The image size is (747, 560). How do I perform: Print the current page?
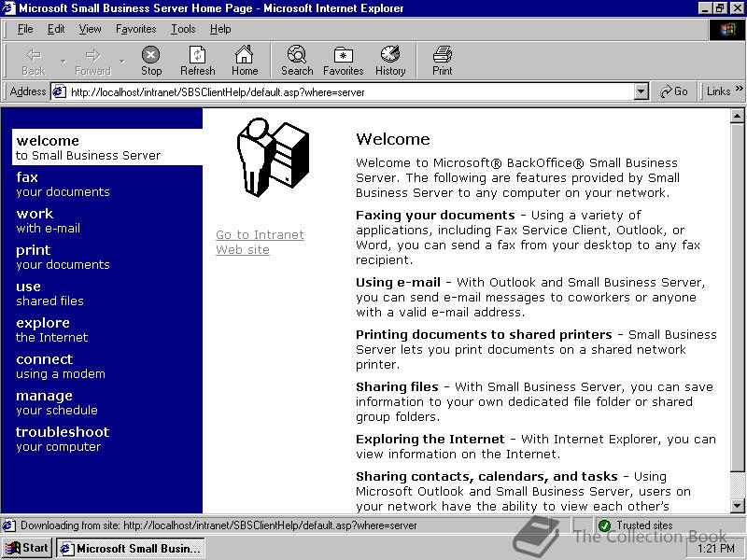pyautogui.click(x=442, y=61)
